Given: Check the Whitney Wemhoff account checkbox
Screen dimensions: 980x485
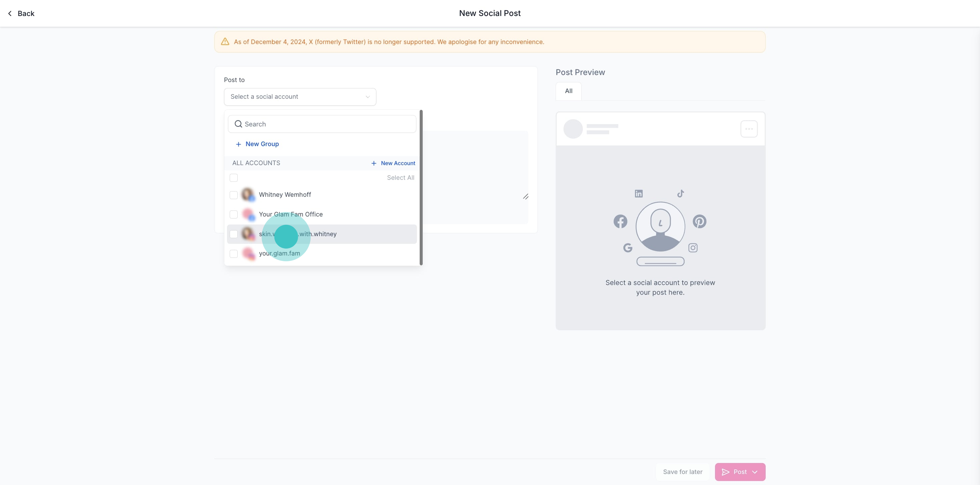Looking at the screenshot, I should (234, 195).
